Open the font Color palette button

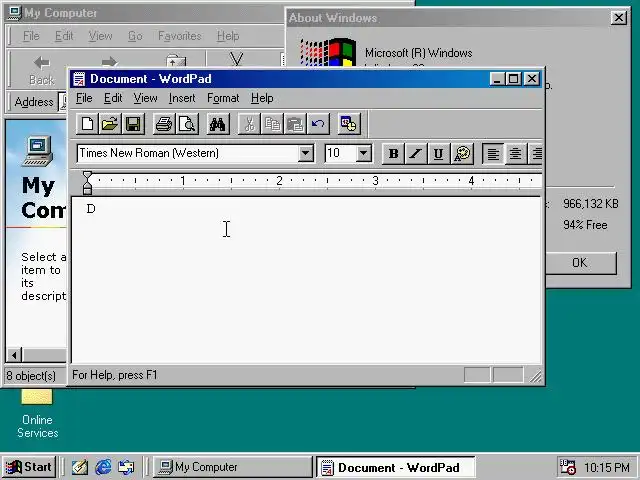pos(462,153)
